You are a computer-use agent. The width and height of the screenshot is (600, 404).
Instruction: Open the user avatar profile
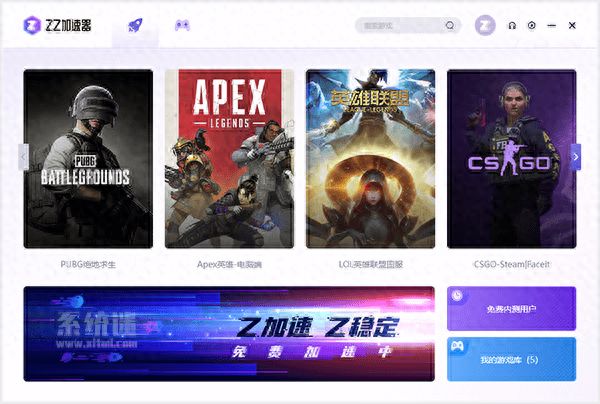(x=485, y=26)
